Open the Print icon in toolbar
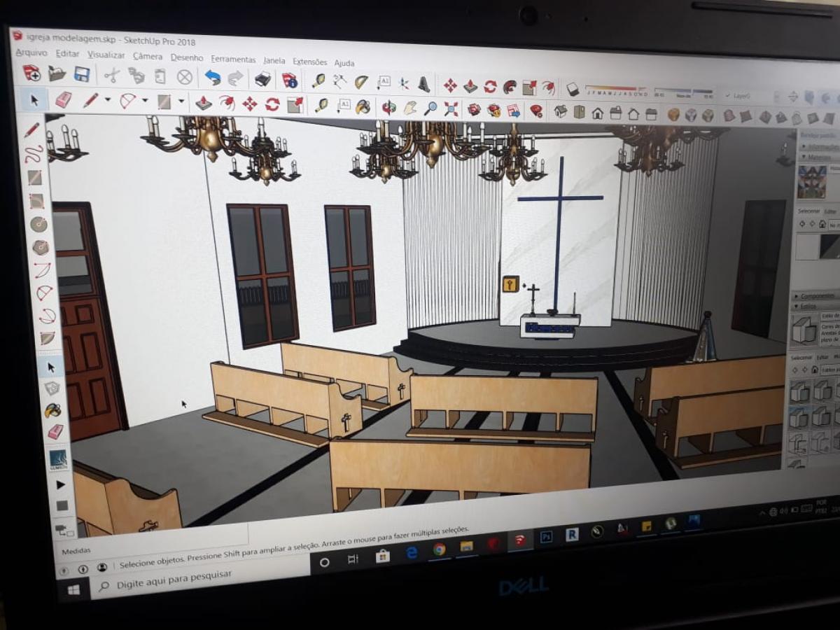The image size is (840, 630). click(262, 79)
